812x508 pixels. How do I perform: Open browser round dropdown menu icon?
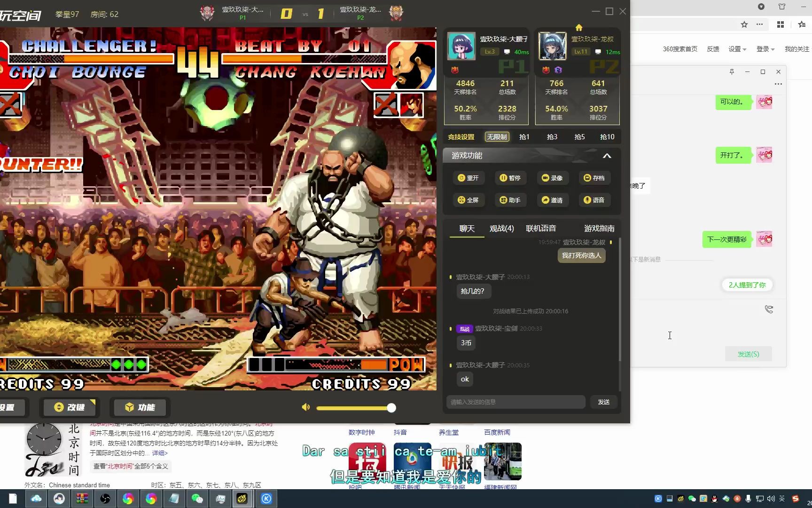point(761,7)
